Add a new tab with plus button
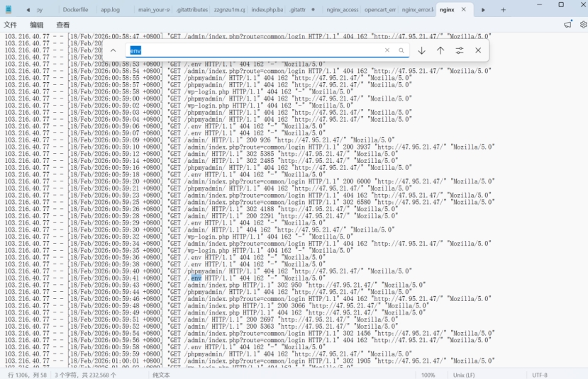Viewport: 588px width, 379px height. coord(504,10)
